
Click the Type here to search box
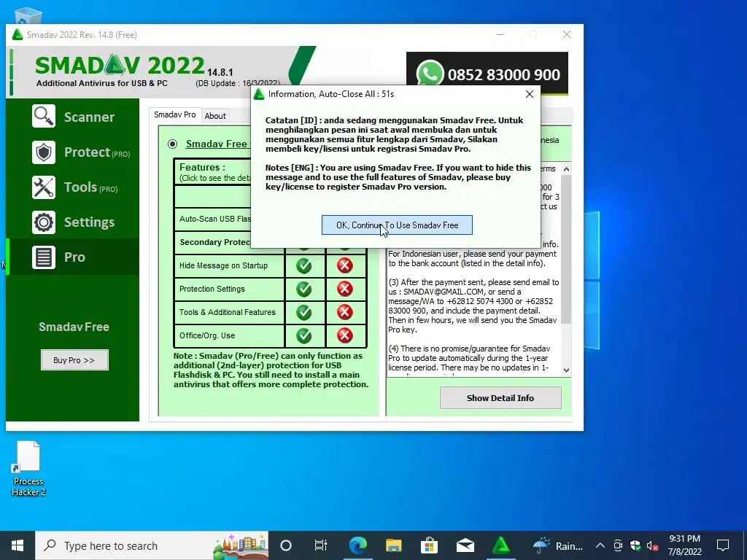click(152, 545)
